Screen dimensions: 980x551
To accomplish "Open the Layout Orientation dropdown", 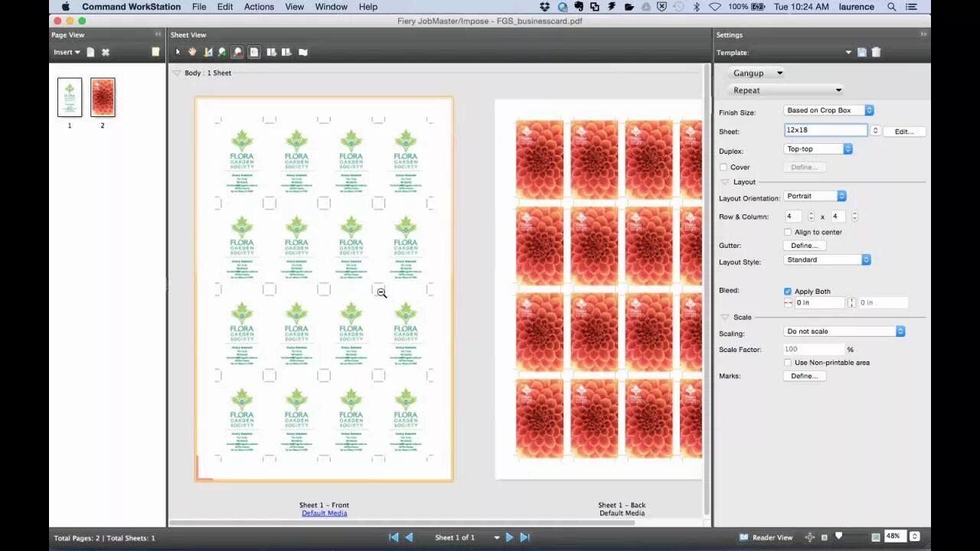I will pyautogui.click(x=815, y=196).
